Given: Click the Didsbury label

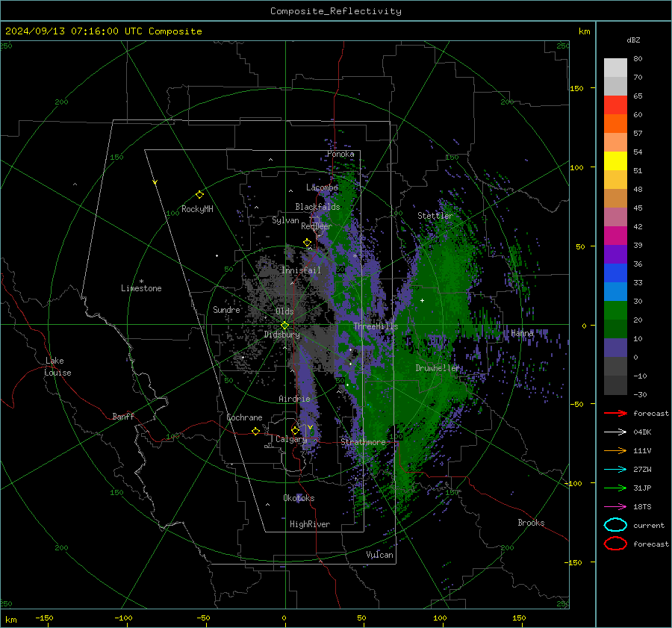Looking at the screenshot, I should [x=281, y=335].
